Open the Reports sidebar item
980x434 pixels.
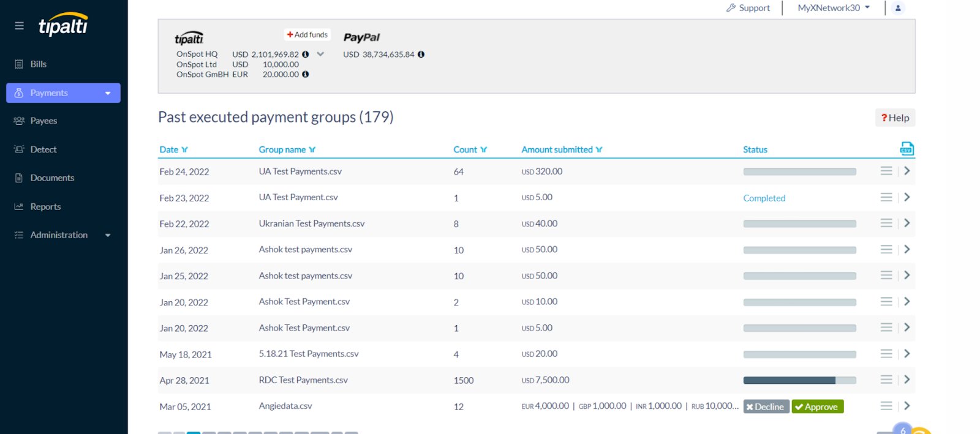pyautogui.click(x=45, y=207)
